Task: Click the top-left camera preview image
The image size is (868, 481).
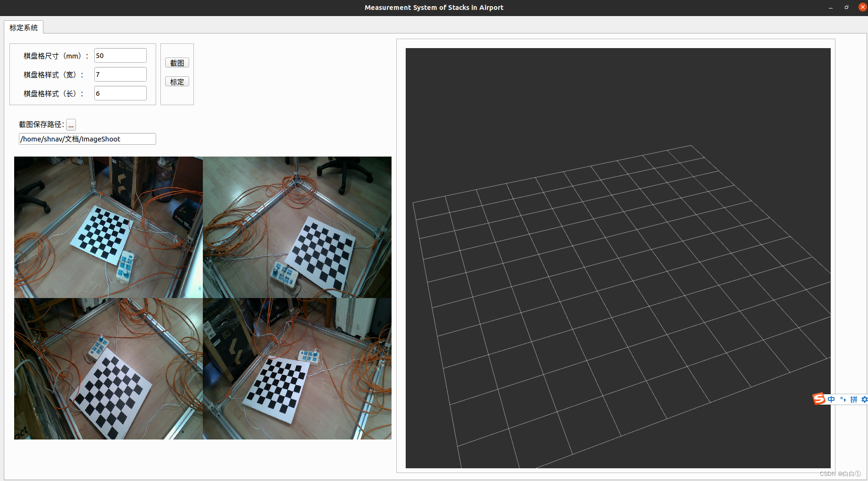Action: (108, 227)
